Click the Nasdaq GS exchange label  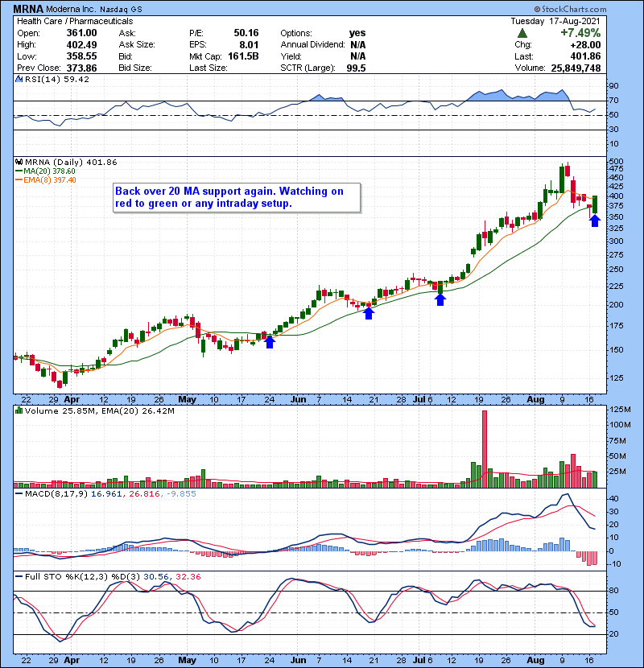coord(121,10)
